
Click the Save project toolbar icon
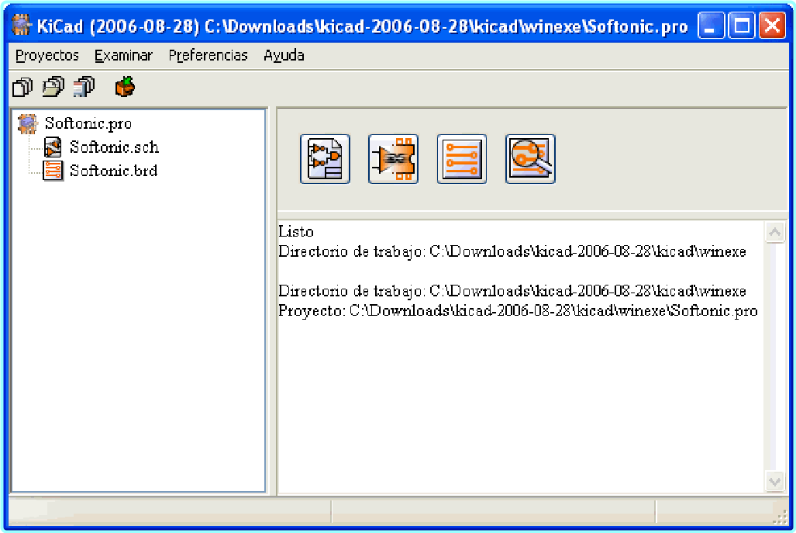point(84,87)
